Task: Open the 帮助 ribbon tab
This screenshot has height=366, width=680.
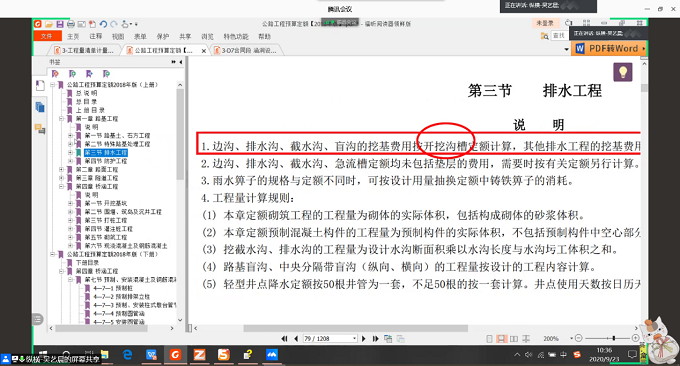Action: (264, 36)
